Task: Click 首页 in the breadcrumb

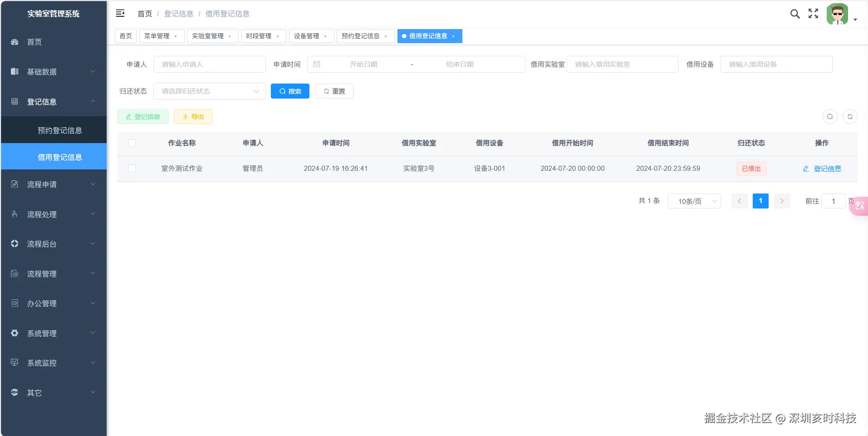Action: click(x=145, y=14)
